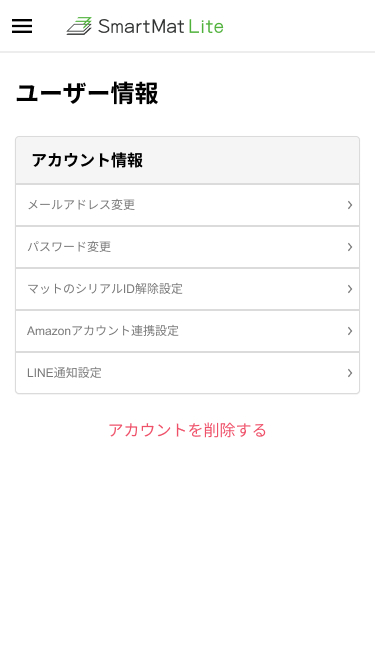Select マットのシリアルID解除設定 entry

(x=188, y=289)
